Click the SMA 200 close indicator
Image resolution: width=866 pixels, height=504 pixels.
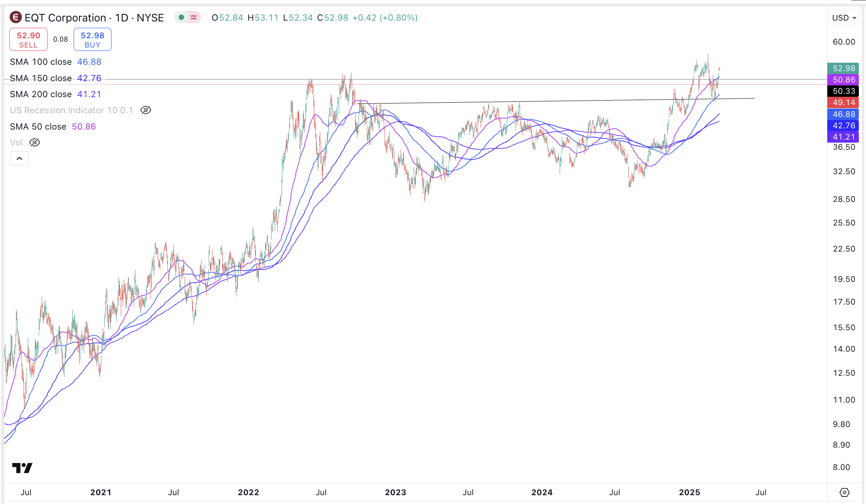(40, 94)
